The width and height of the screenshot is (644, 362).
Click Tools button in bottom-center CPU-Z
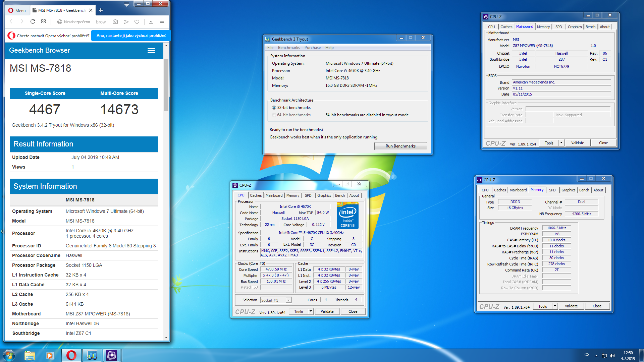pyautogui.click(x=298, y=312)
